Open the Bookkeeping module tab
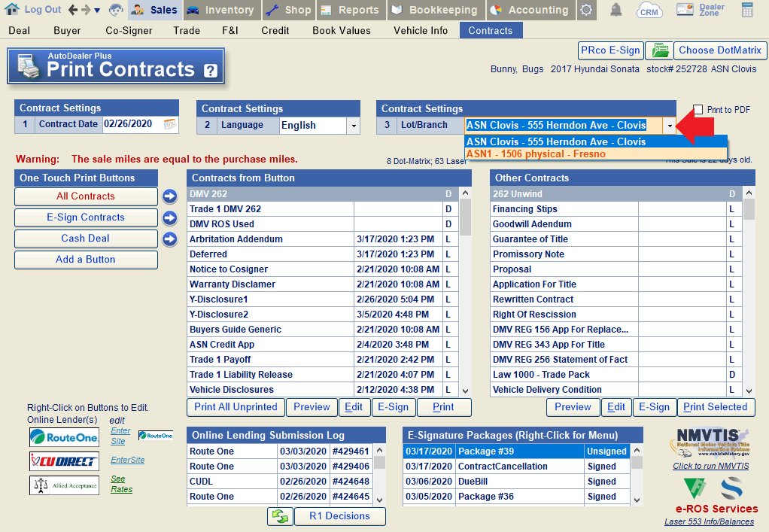This screenshot has width=769, height=532. tap(436, 10)
